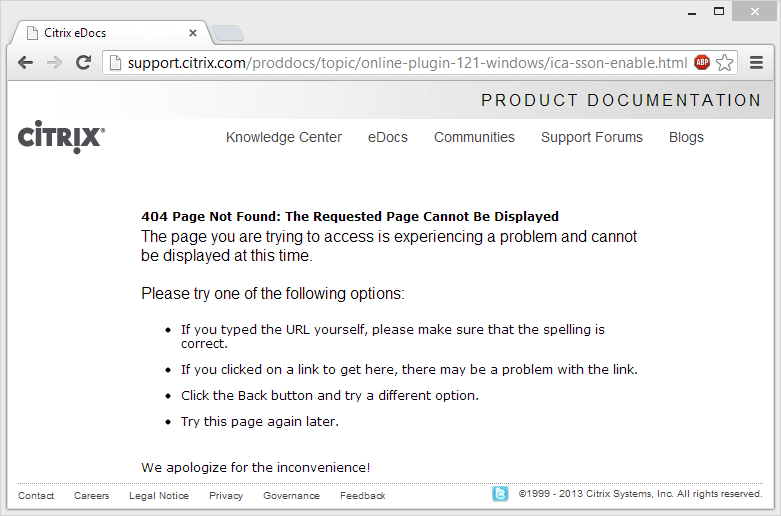This screenshot has width=781, height=516.
Task: Click the '©1999 - 2013 Citrix Systems' copyright text
Action: 641,494
